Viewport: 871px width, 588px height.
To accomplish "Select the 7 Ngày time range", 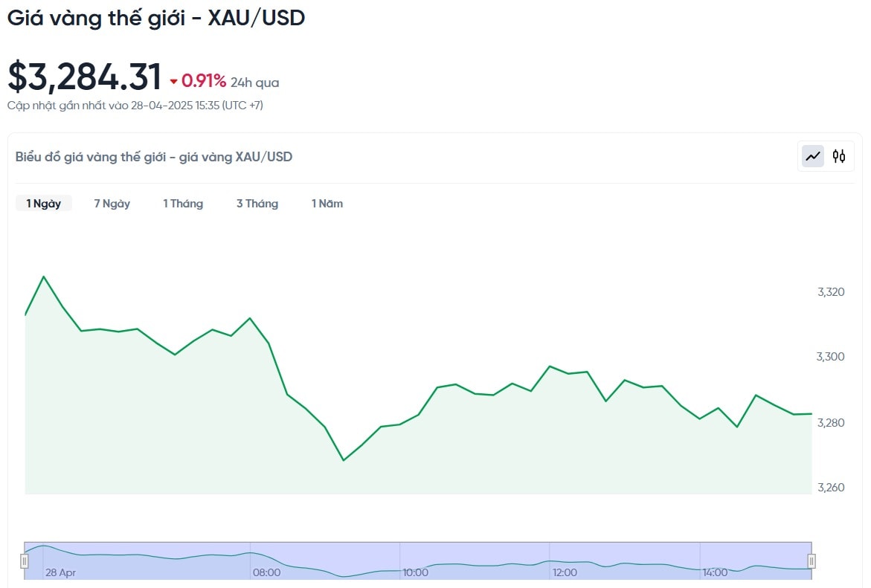I will coord(112,204).
